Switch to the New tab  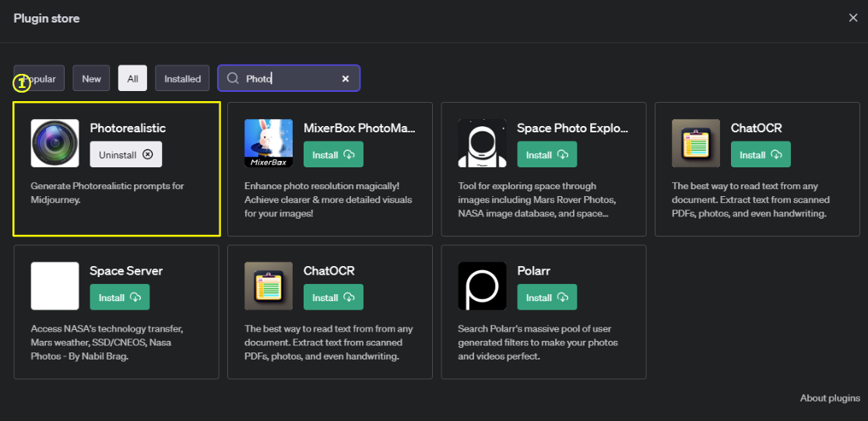click(91, 78)
